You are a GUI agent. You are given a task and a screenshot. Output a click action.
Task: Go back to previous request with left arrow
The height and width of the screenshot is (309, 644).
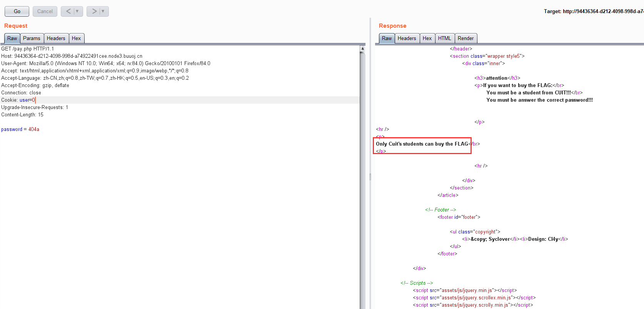click(68, 11)
